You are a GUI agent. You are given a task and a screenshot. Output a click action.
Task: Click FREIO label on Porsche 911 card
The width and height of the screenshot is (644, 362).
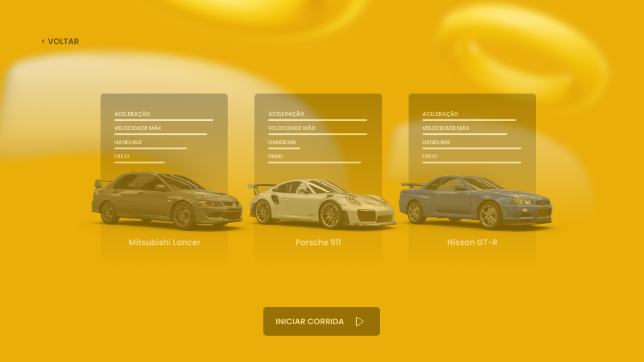[x=276, y=156]
